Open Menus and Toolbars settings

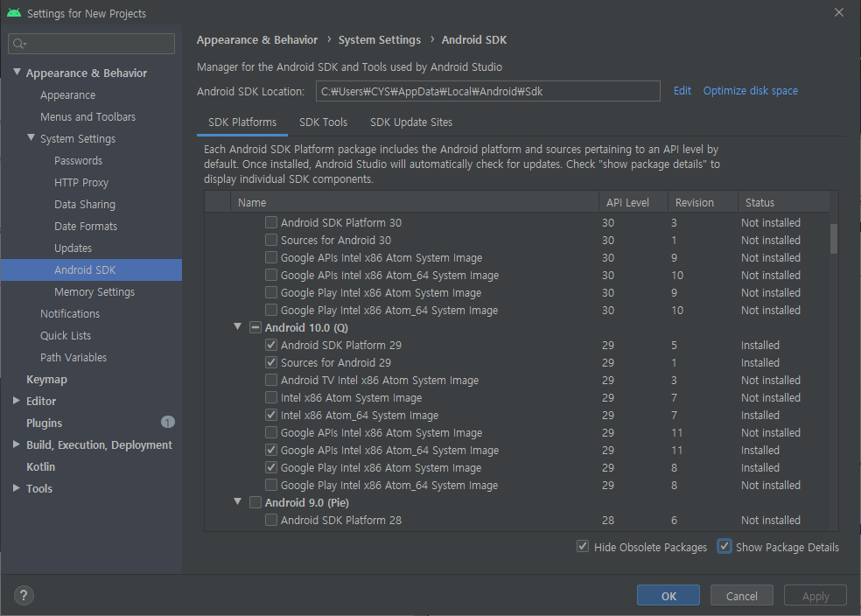[87, 117]
